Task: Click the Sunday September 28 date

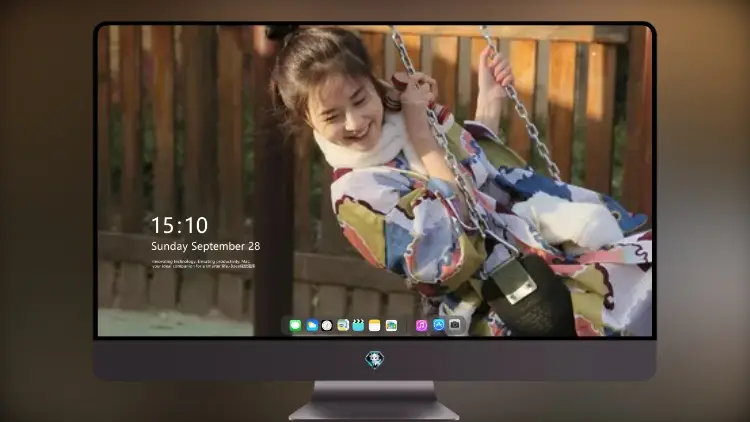Action: (x=206, y=246)
